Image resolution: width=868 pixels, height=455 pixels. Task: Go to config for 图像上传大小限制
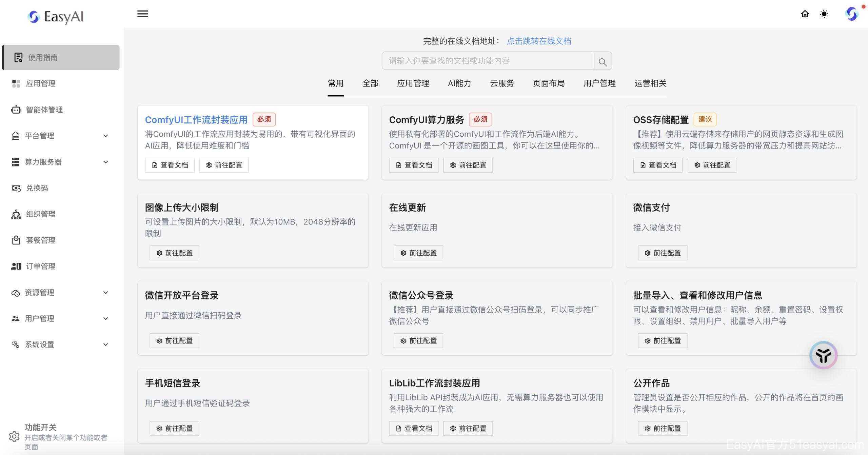tap(174, 253)
